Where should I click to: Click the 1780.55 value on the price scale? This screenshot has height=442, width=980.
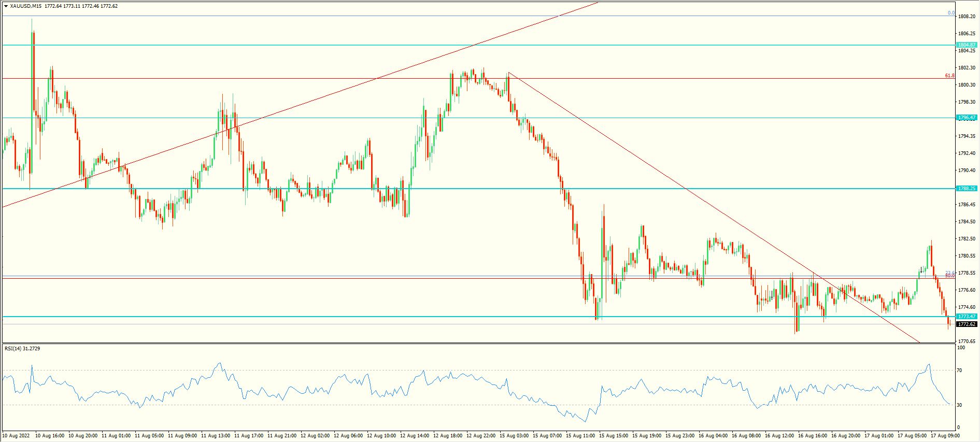967,256
